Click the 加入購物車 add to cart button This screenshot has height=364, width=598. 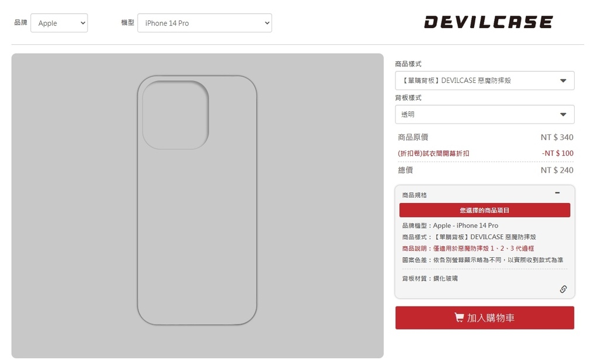pyautogui.click(x=484, y=317)
